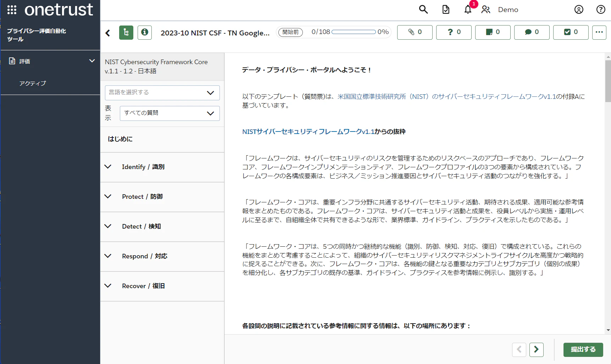Go to the next section arrow button
Viewport: 611px width, 364px height.
tap(537, 350)
